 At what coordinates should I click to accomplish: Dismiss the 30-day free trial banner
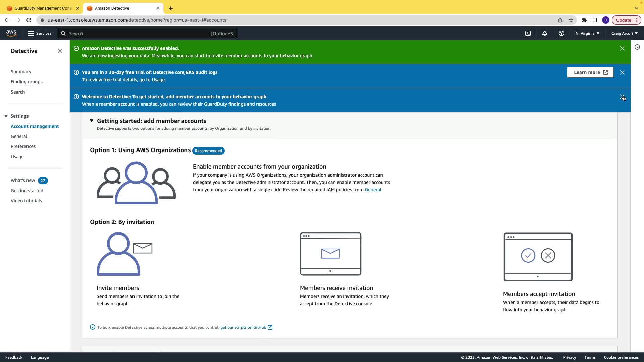point(622,72)
